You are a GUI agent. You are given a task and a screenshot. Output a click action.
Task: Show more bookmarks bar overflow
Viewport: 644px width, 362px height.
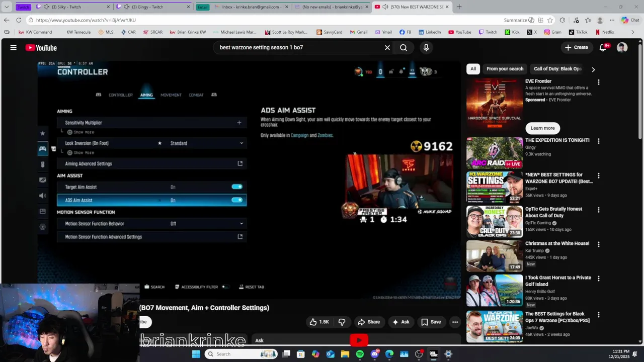pos(632,32)
